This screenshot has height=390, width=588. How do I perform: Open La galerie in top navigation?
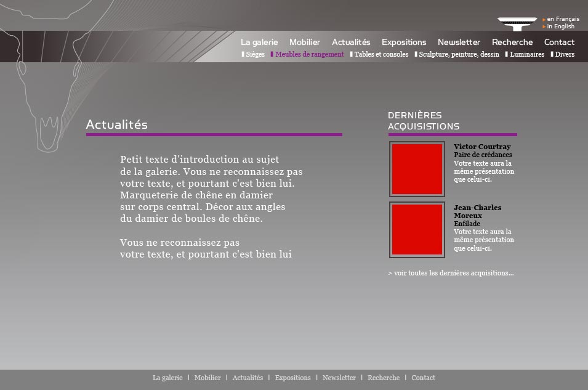pyautogui.click(x=259, y=42)
